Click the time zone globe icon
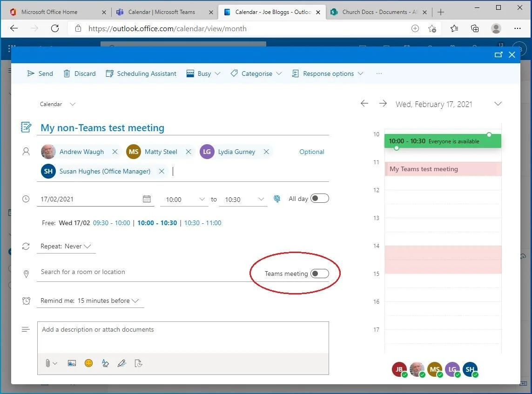Screen dimensions: 532x394 pos(277,199)
